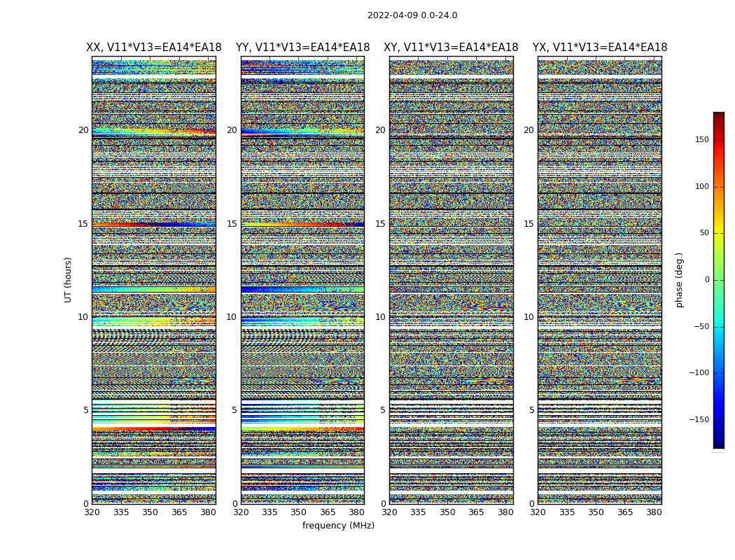Click the "365" frequency tick under YY panel
The width and height of the screenshot is (735, 560).
[328, 512]
